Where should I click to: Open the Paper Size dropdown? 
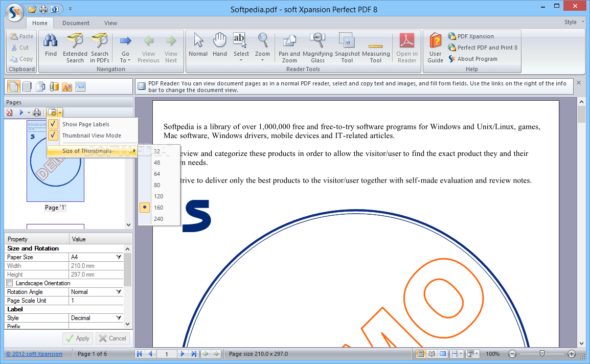[119, 257]
